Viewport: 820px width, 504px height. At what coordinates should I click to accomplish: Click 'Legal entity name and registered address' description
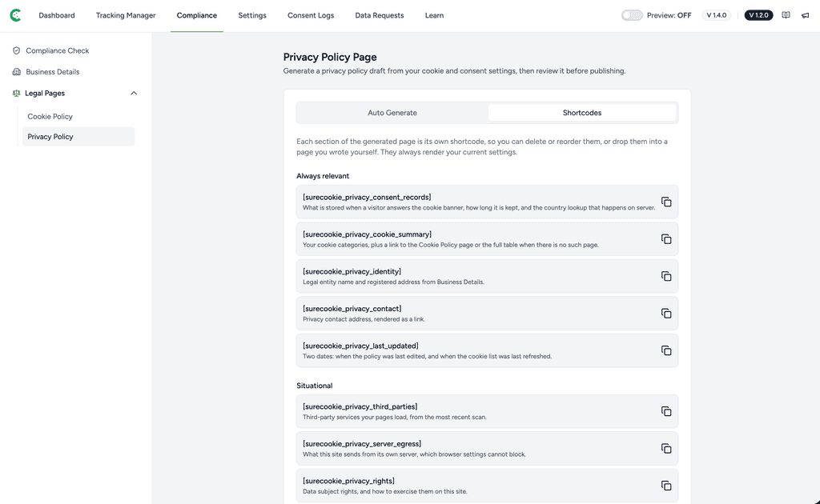point(393,282)
